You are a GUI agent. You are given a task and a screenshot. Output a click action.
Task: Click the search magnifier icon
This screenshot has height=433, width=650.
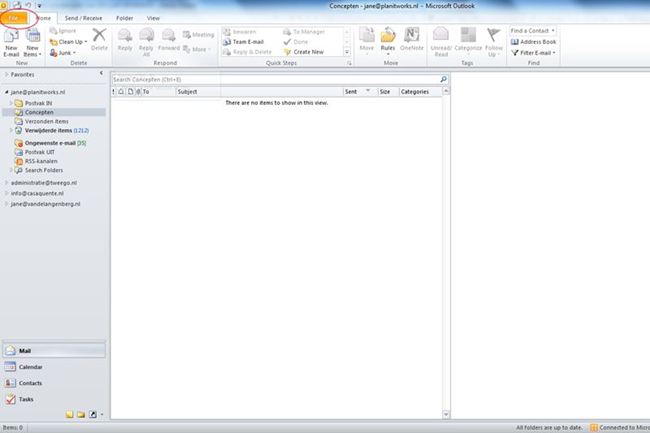[444, 79]
